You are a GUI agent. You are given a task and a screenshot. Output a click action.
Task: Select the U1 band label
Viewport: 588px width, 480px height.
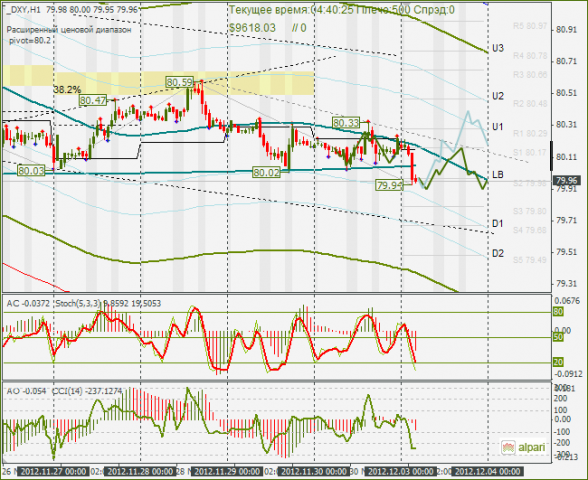click(497, 127)
